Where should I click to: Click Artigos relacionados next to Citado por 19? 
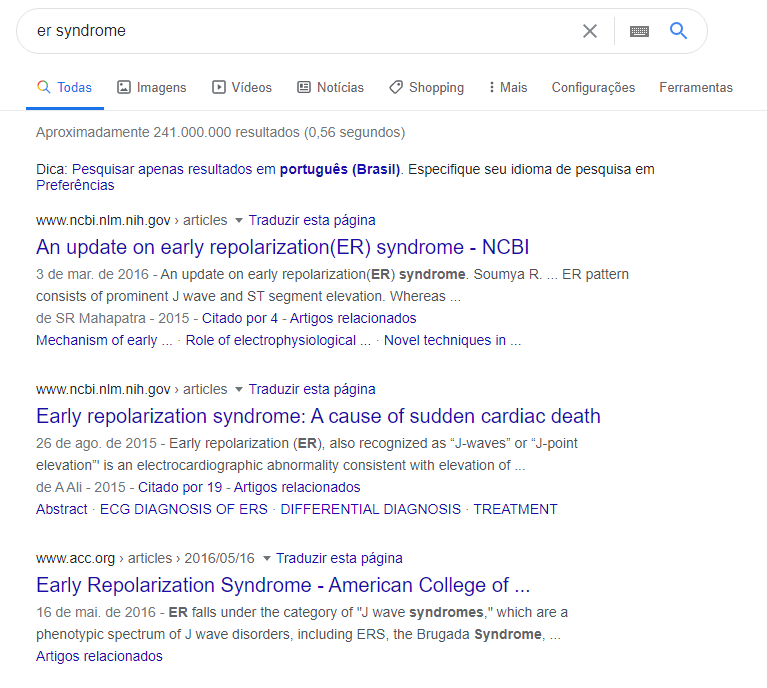pos(297,487)
